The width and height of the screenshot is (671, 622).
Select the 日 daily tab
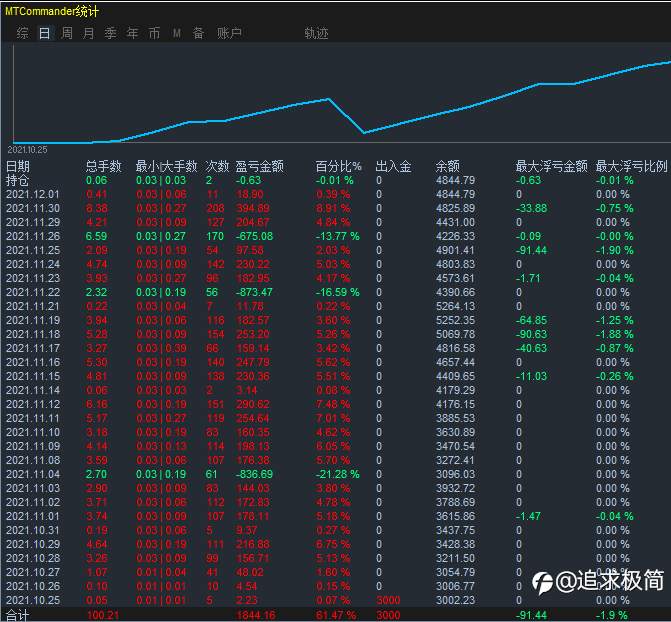coord(45,33)
